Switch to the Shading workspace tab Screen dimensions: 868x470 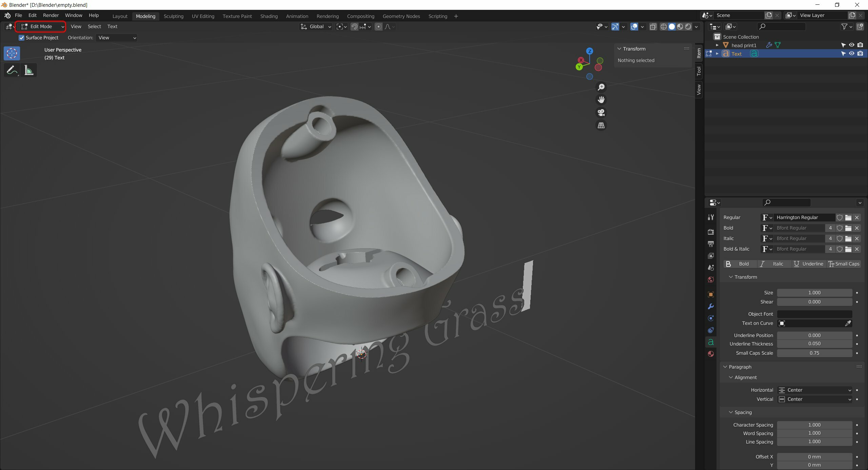(x=269, y=16)
